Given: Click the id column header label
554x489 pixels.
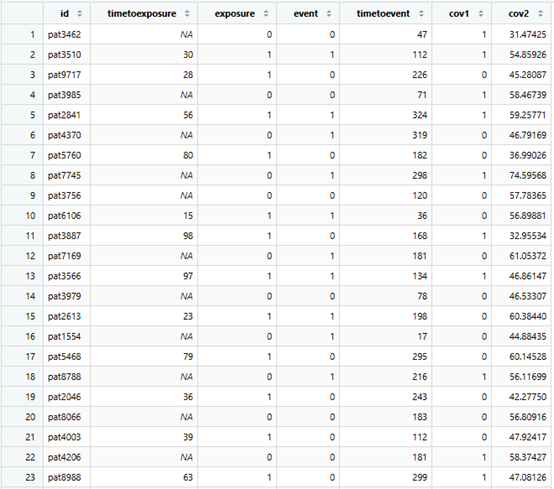Looking at the screenshot, I should coord(65,13).
